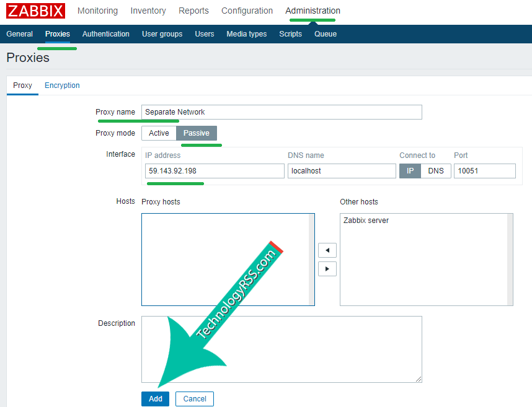Click inside the Description text area
Viewport: 532px width, 407px height.
tap(282, 349)
